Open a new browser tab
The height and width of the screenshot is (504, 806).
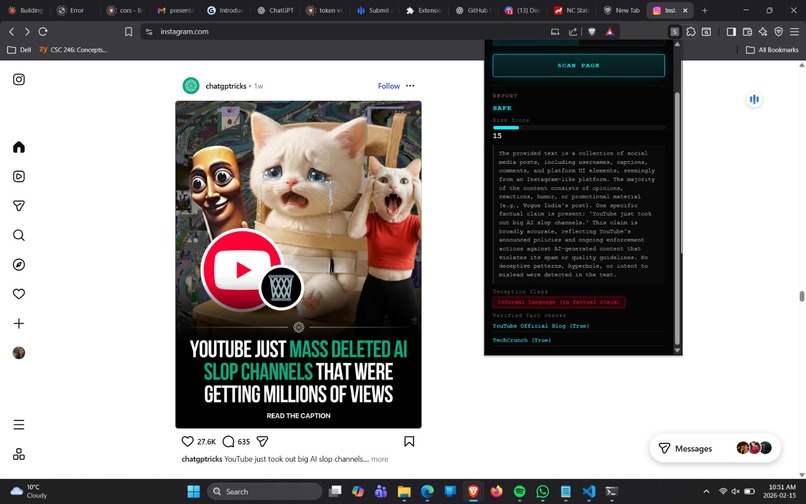(705, 10)
